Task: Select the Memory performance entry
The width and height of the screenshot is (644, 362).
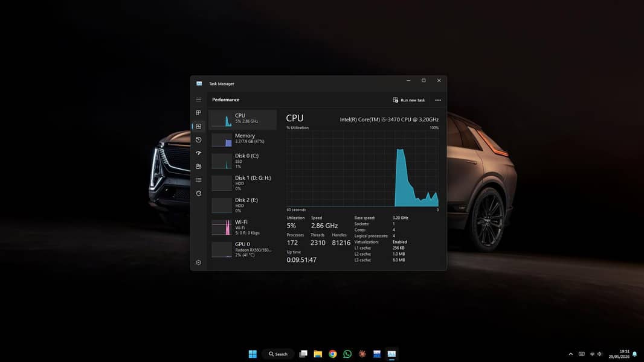Action: click(x=243, y=139)
